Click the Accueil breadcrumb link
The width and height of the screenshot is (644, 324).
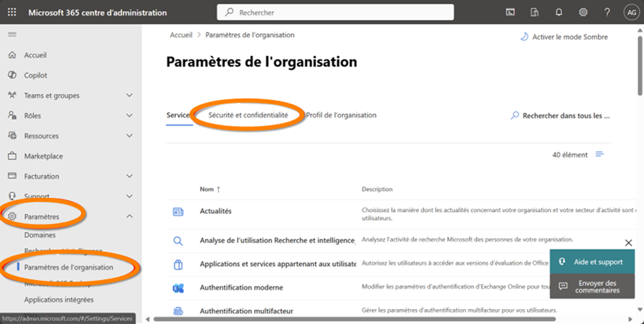point(180,35)
